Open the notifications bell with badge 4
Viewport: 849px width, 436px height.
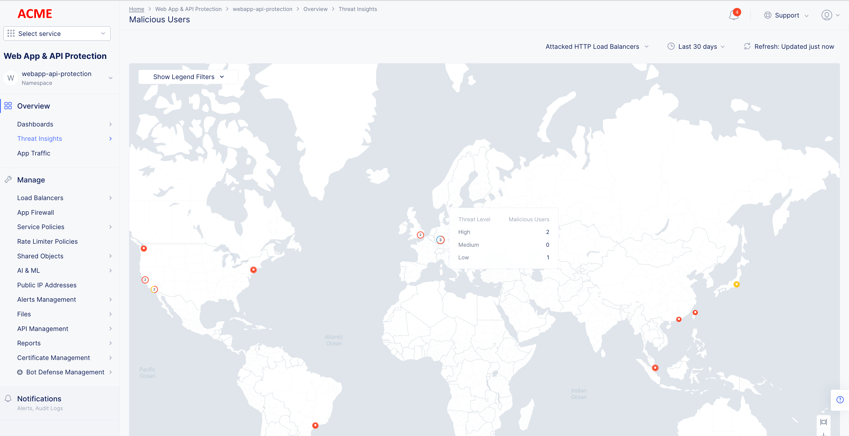(734, 15)
